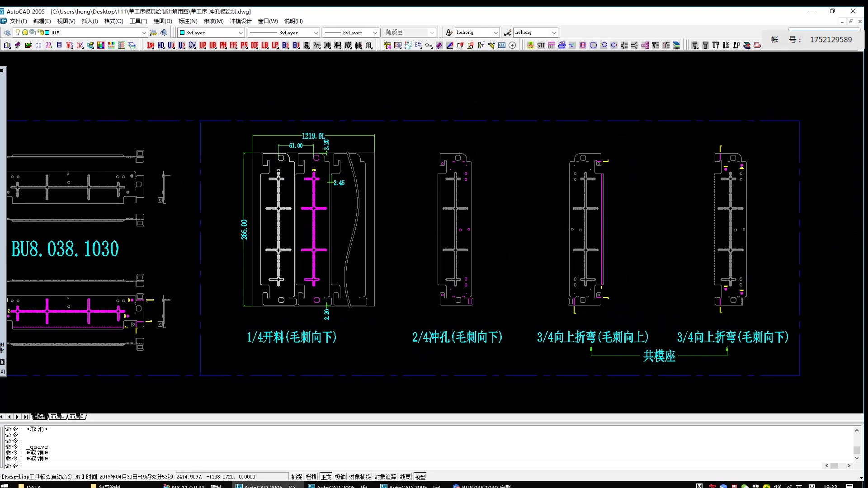The height and width of the screenshot is (488, 868).
Task: Click the CV toolbar icon
Action: point(192,45)
